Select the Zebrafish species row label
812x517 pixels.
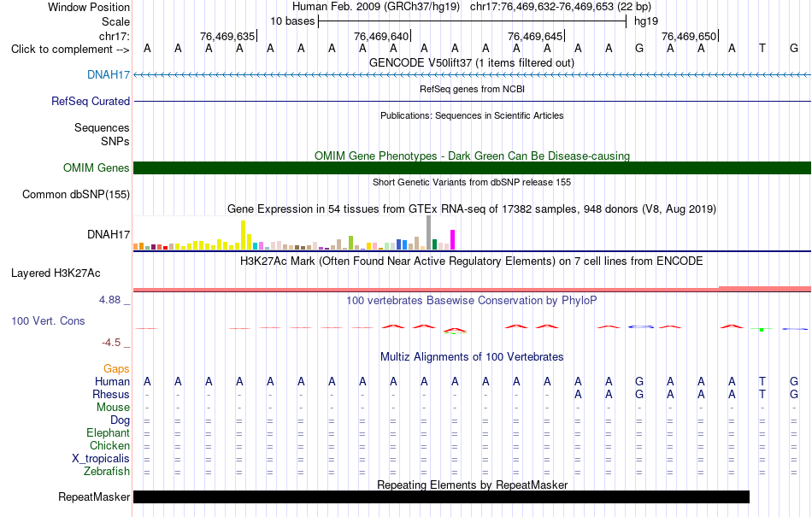click(107, 472)
